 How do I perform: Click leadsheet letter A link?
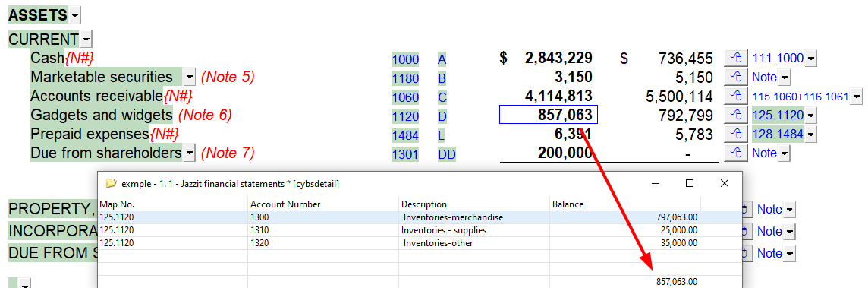442,59
